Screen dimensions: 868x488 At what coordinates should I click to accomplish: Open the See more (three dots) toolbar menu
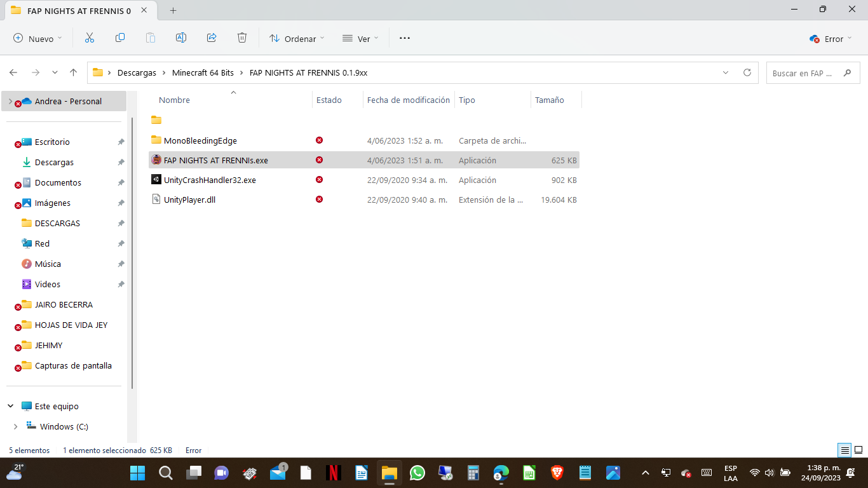(x=405, y=38)
